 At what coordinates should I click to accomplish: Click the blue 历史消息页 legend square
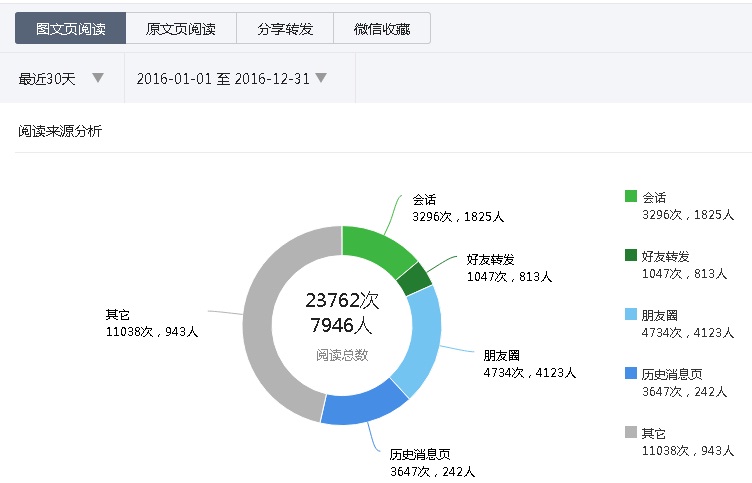630,373
